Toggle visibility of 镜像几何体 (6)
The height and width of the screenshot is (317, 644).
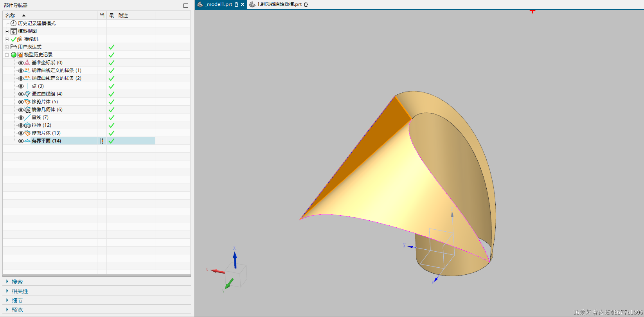click(x=21, y=110)
